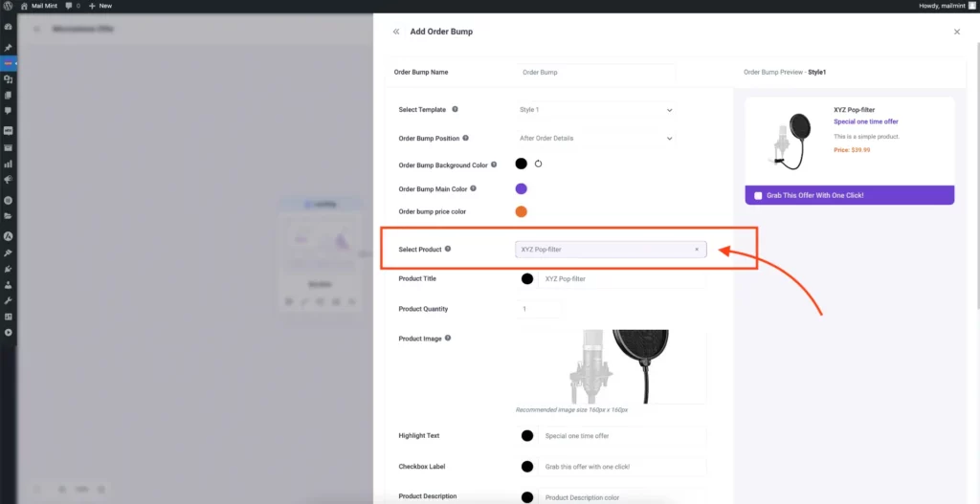This screenshot has width=980, height=504.
Task: Open the round Elementor icon in the sidebar
Action: coord(8,201)
